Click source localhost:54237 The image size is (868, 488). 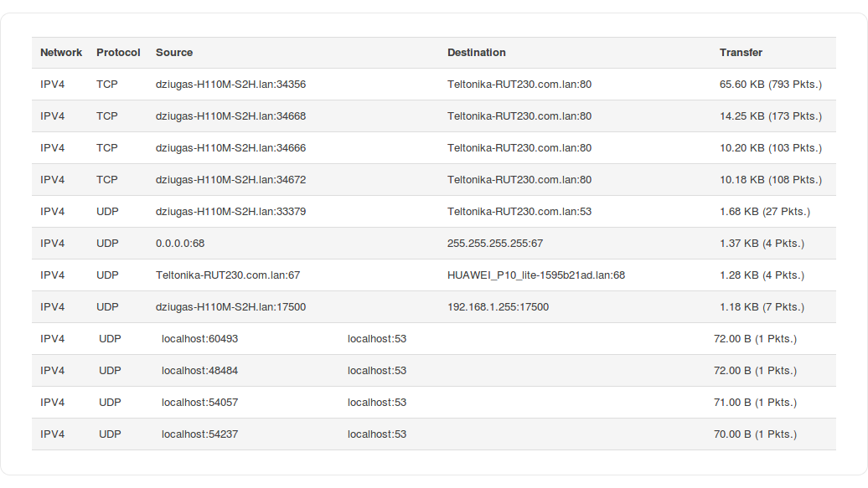click(x=199, y=434)
